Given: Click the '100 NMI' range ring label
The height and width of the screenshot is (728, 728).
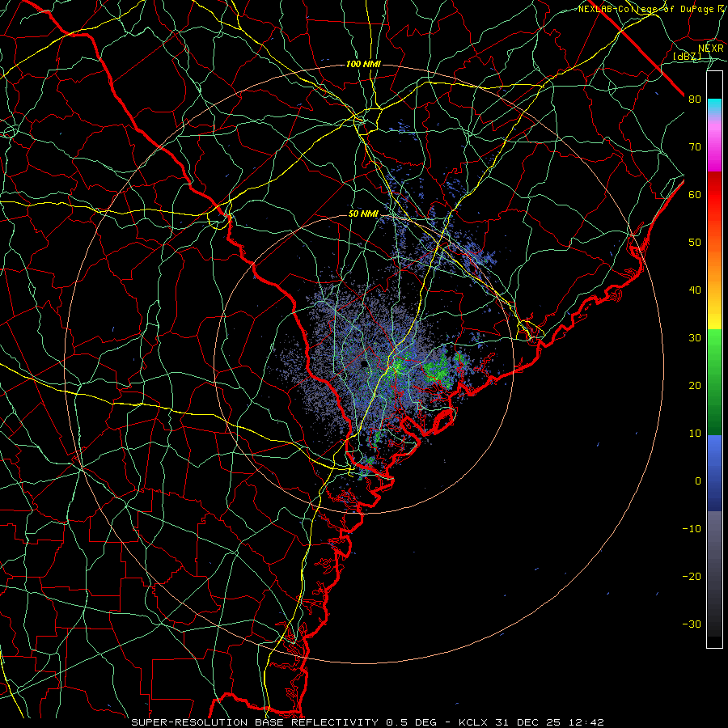Looking at the screenshot, I should pos(363,64).
